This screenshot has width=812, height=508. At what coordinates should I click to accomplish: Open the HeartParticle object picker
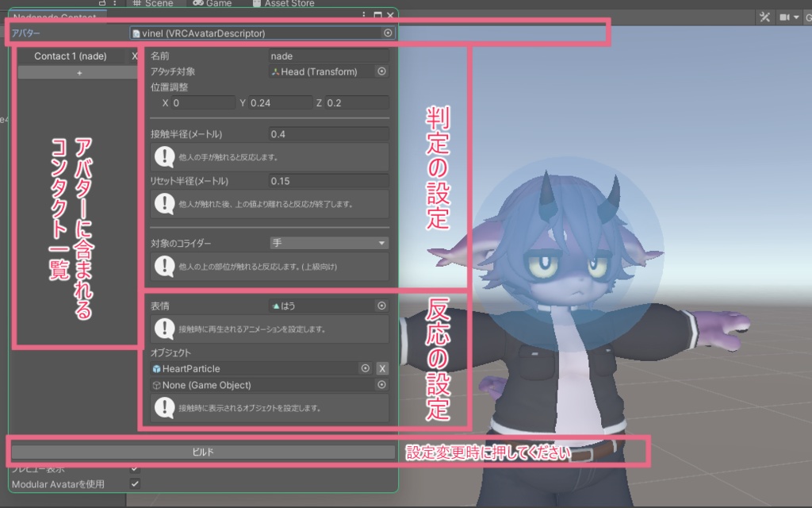365,368
